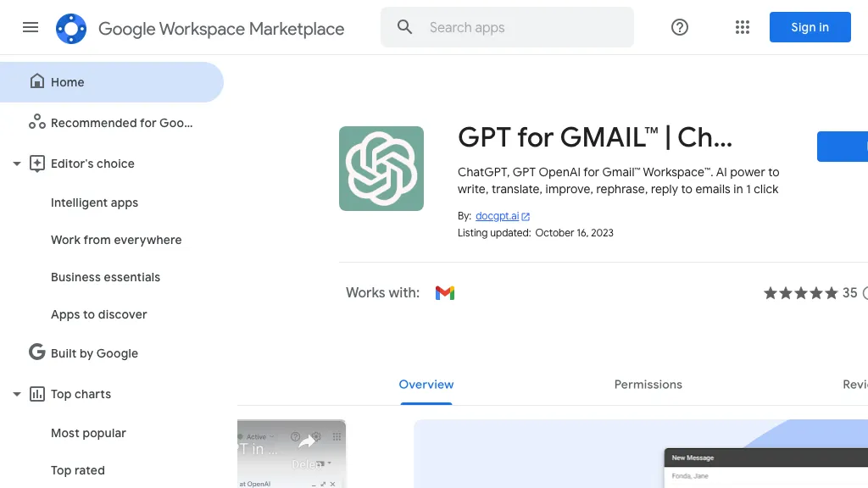Screen dimensions: 868x488
Task: Open the Google apps grid
Action: (x=743, y=27)
